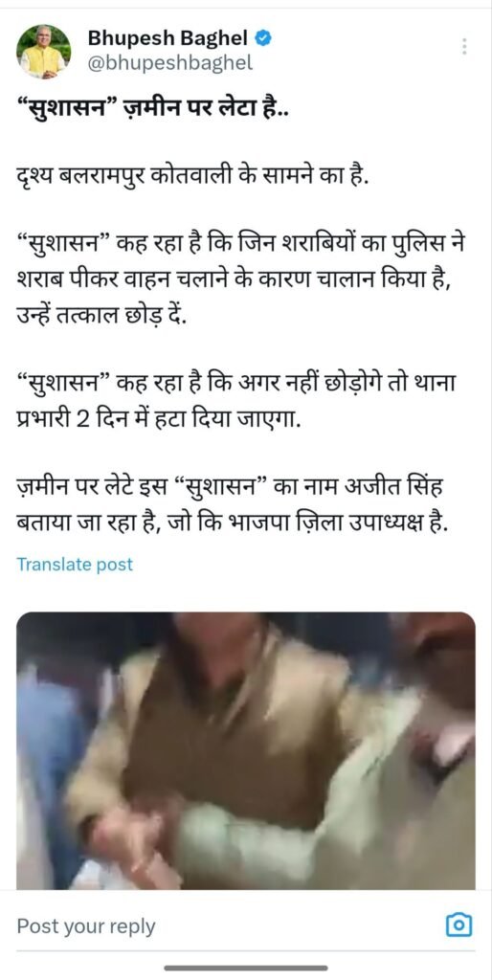
Task: Open profile via Bhupesh Baghel display name
Action: 168,38
